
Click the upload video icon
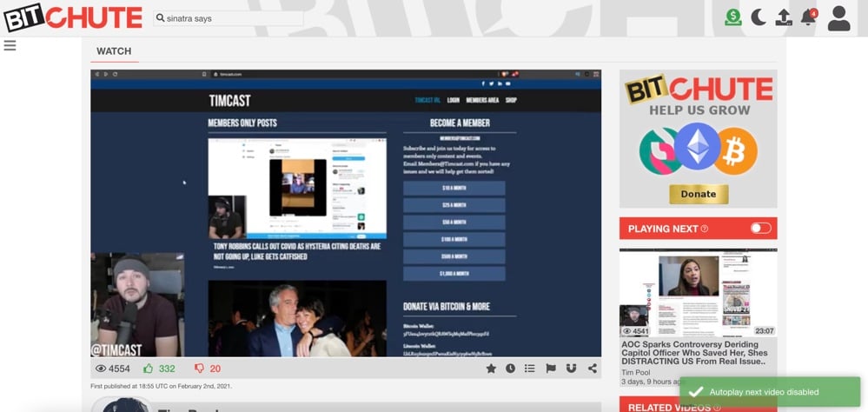coord(784,17)
